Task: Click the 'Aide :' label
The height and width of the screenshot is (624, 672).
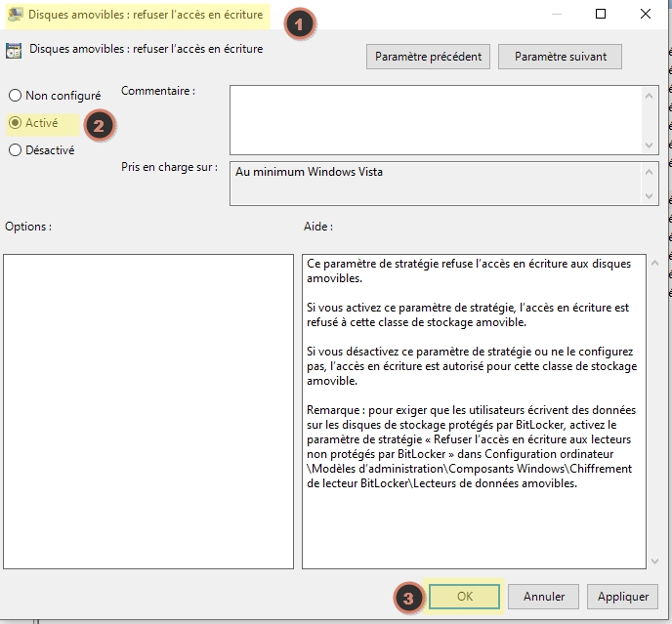Action: (x=318, y=227)
